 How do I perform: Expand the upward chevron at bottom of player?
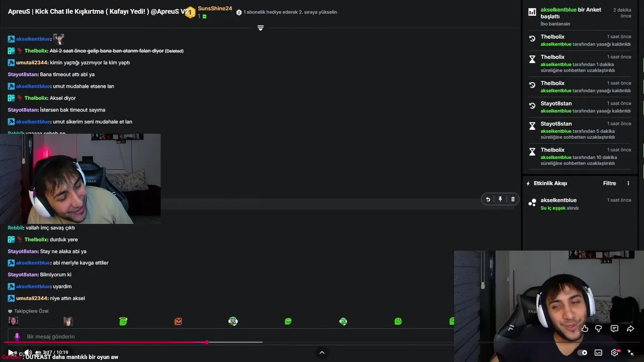[322, 352]
